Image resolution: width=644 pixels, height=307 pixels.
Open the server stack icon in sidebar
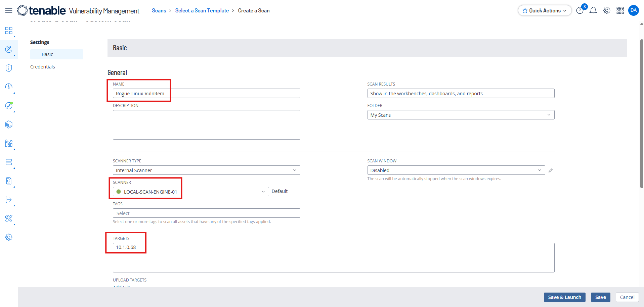tap(9, 162)
